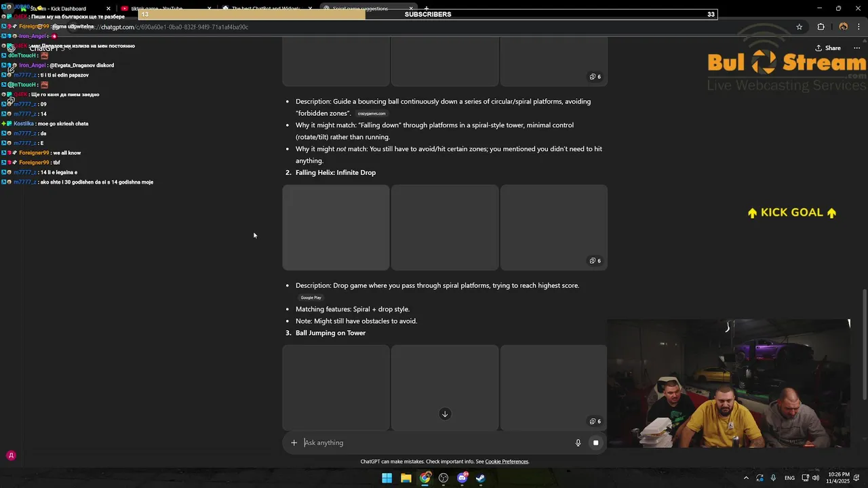The image size is (868, 488).
Task: Open the Windows Start menu
Action: coord(387,478)
